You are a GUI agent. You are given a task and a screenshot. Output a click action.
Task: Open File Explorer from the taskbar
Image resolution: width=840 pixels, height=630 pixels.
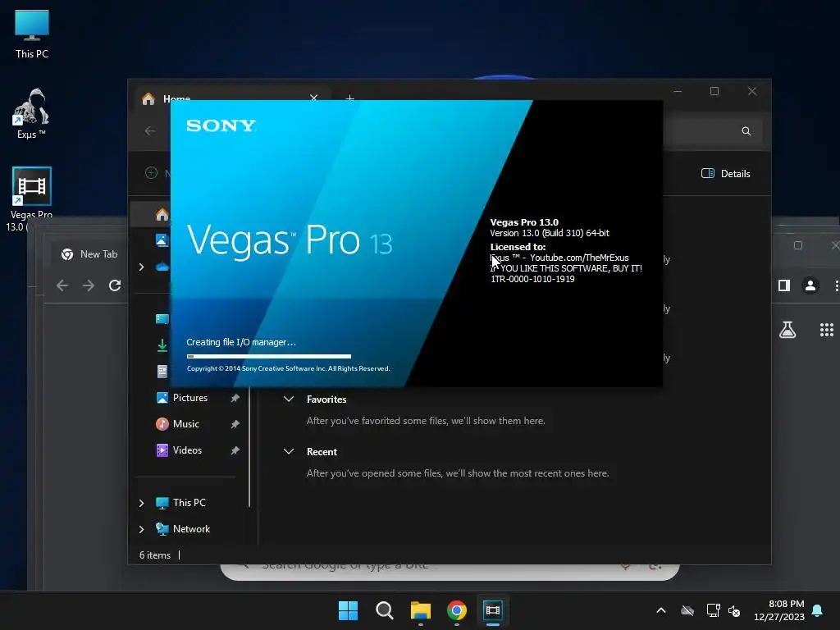421,610
